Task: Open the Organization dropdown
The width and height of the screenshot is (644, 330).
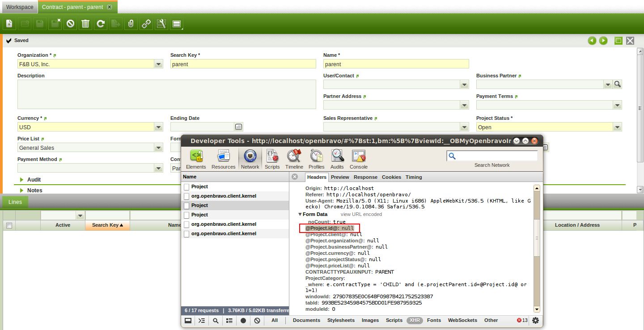Action: pos(158,64)
